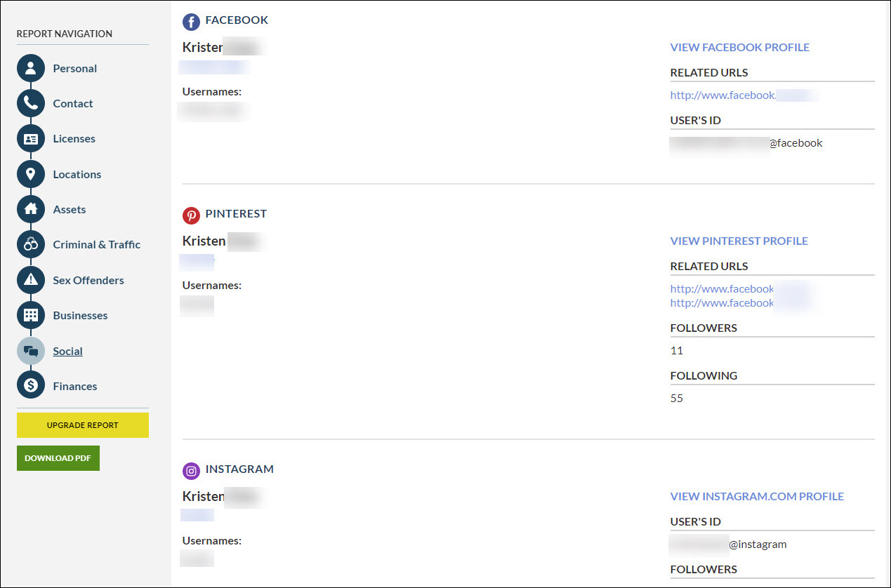Open View Pinterest Profile link
The width and height of the screenshot is (891, 588).
pos(739,241)
